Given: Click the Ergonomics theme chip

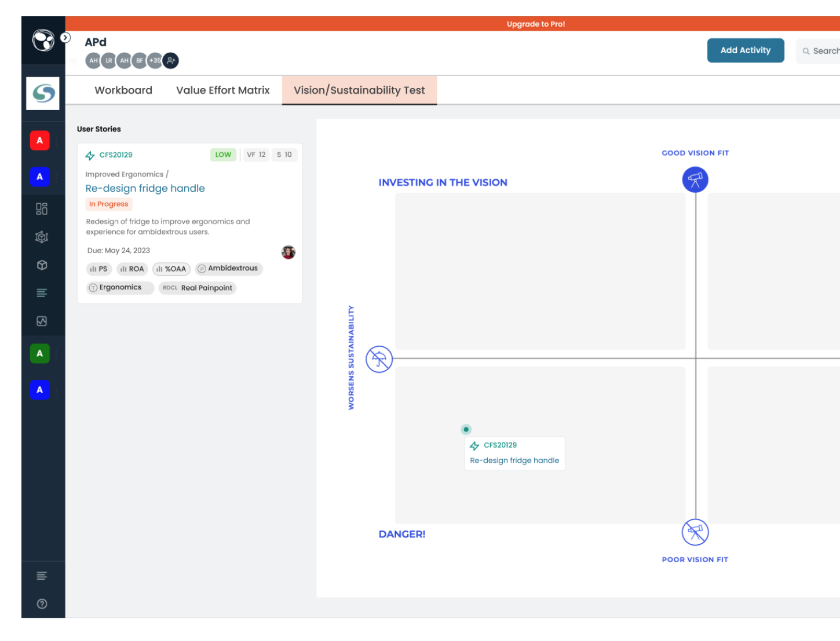Looking at the screenshot, I should [x=120, y=288].
